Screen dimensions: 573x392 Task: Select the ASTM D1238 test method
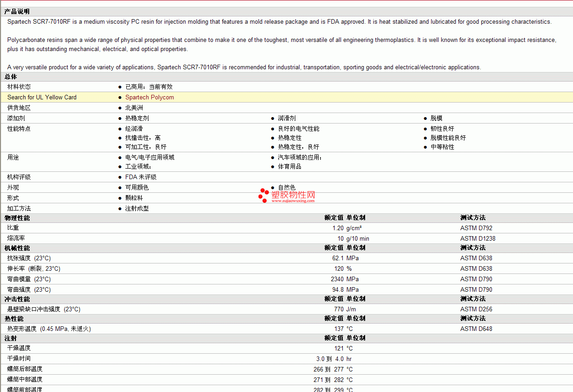click(x=478, y=238)
